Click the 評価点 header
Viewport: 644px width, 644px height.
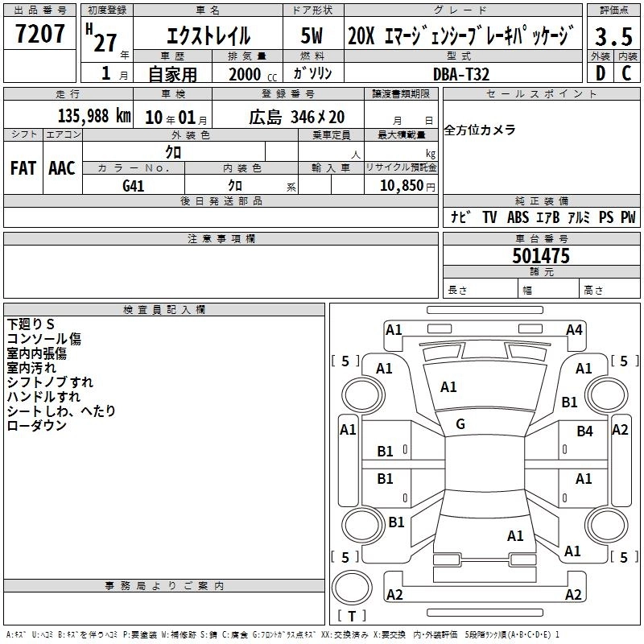coord(613,10)
